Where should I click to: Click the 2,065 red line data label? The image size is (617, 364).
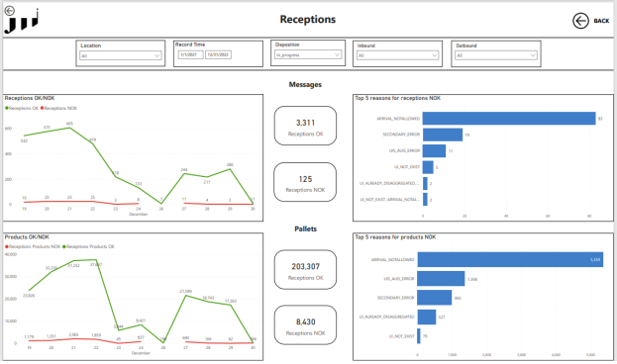pyautogui.click(x=73, y=335)
